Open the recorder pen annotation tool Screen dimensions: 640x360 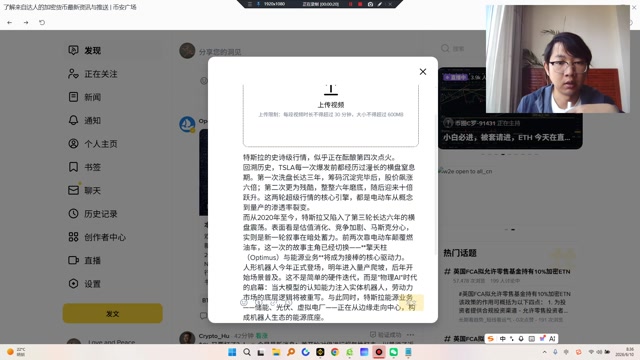[x=380, y=4]
